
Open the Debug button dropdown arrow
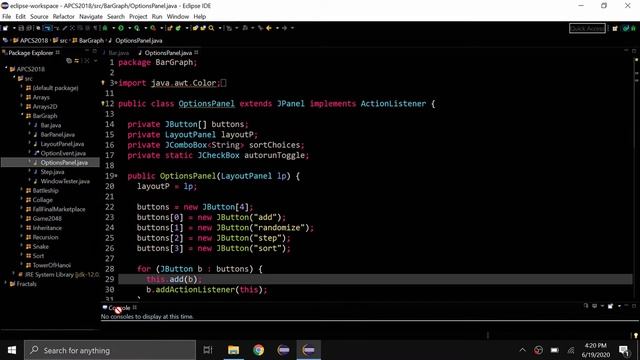[x=113, y=28]
